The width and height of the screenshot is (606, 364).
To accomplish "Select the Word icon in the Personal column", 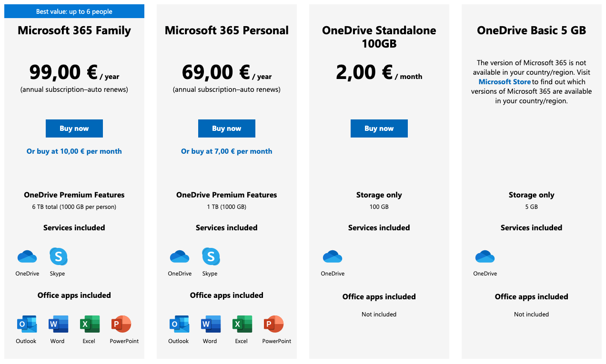I will tap(210, 324).
